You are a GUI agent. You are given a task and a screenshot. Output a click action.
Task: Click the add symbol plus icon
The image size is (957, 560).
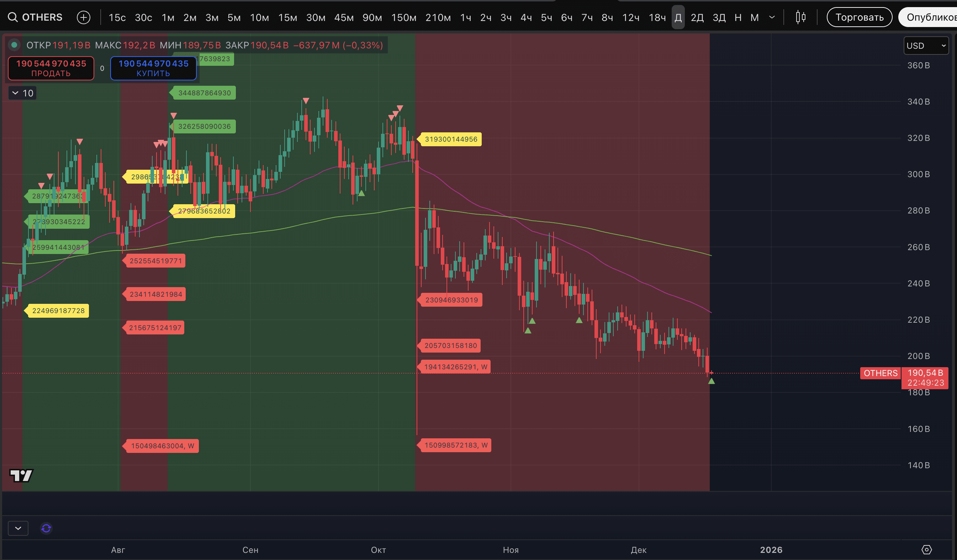coord(84,17)
